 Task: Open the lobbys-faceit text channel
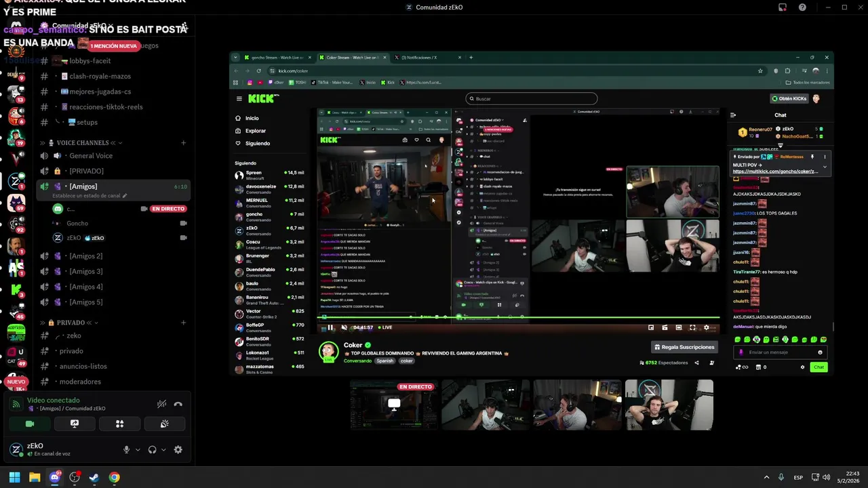(x=113, y=61)
